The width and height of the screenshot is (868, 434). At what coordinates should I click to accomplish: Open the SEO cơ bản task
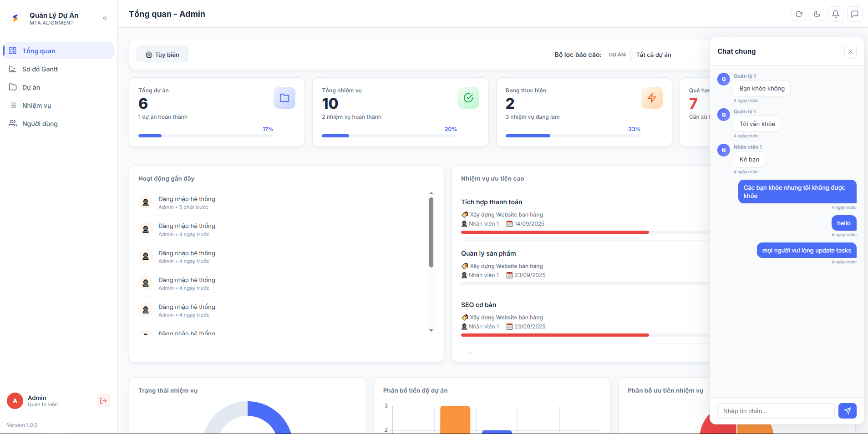tap(478, 305)
